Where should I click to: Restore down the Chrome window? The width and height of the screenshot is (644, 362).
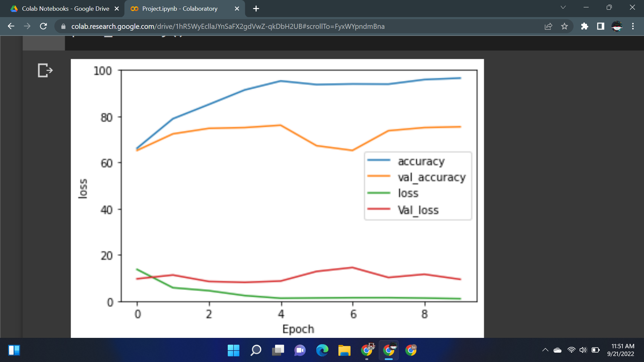click(x=609, y=7)
